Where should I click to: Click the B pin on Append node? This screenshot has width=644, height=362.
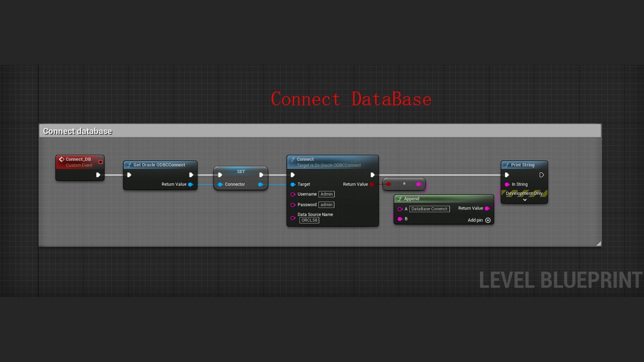(400, 219)
